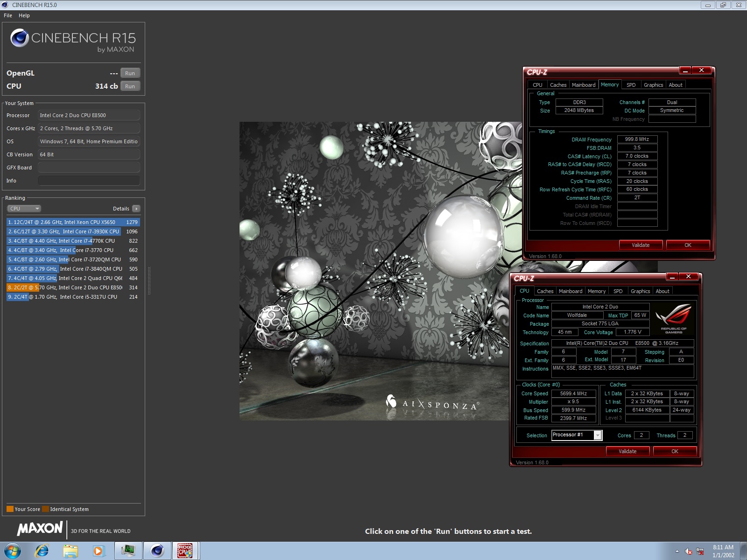
Task: Switch to ROG CPU-Z taskbar icon
Action: point(185,551)
